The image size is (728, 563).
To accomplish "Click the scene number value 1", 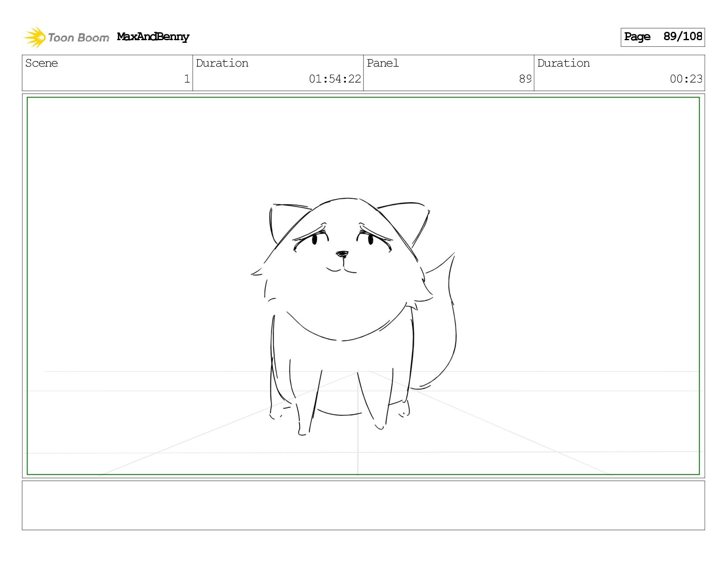I will (x=187, y=79).
